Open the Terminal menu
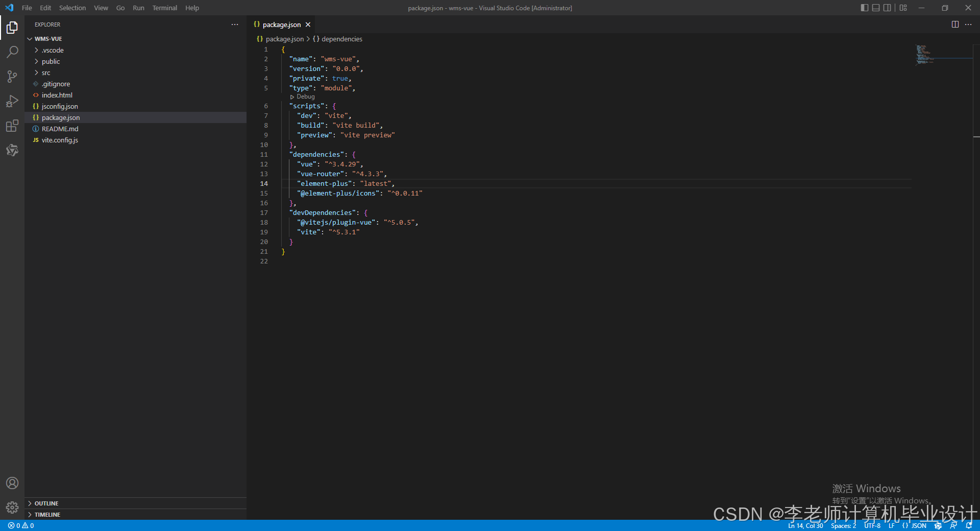Viewport: 980px width, 531px height. 164,8
